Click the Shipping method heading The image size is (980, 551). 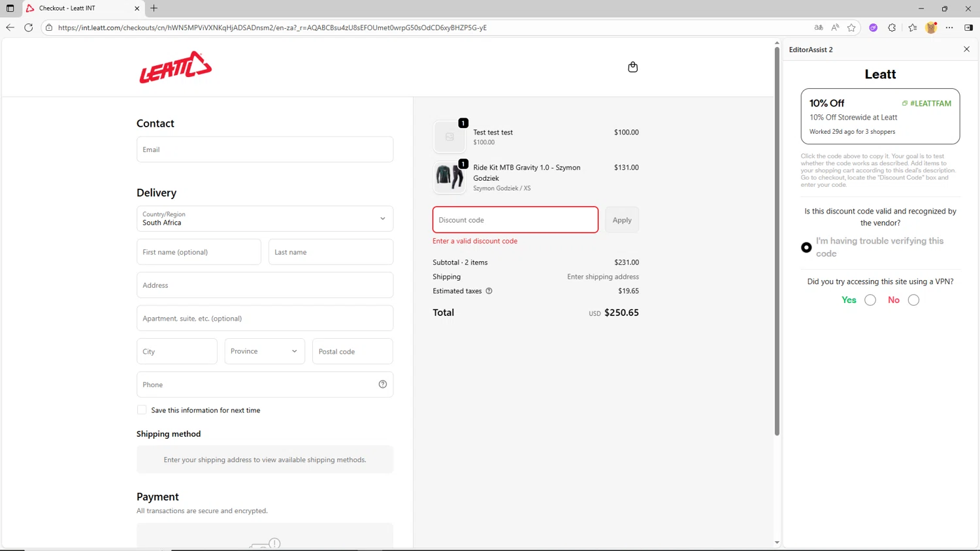point(169,434)
